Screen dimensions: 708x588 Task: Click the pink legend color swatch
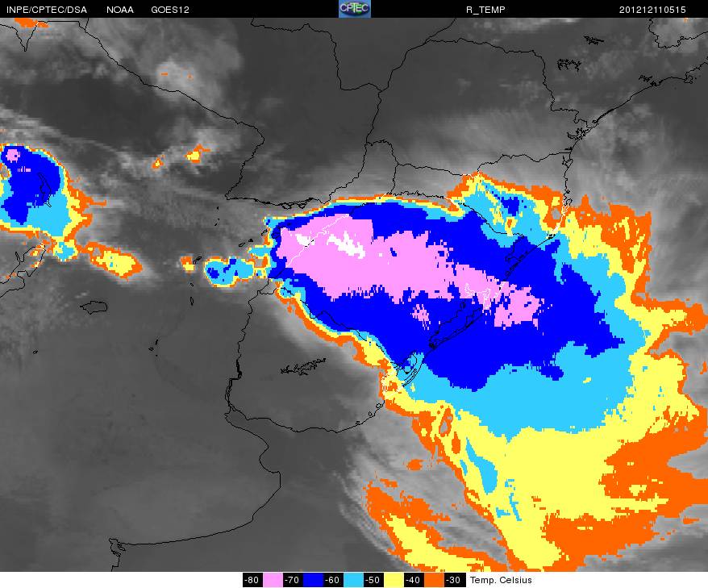click(x=273, y=580)
